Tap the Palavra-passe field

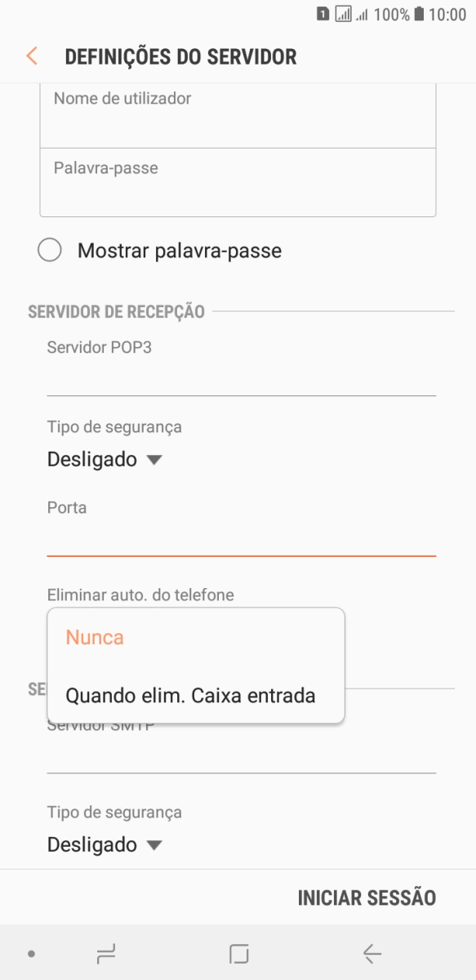238,181
